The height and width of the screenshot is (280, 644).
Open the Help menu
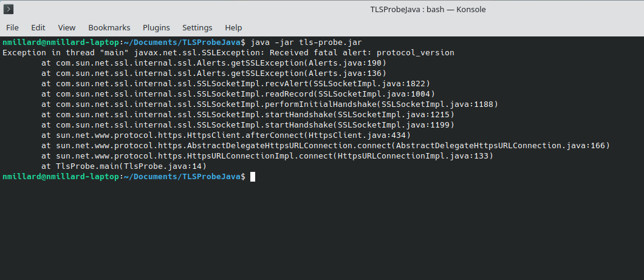click(233, 27)
